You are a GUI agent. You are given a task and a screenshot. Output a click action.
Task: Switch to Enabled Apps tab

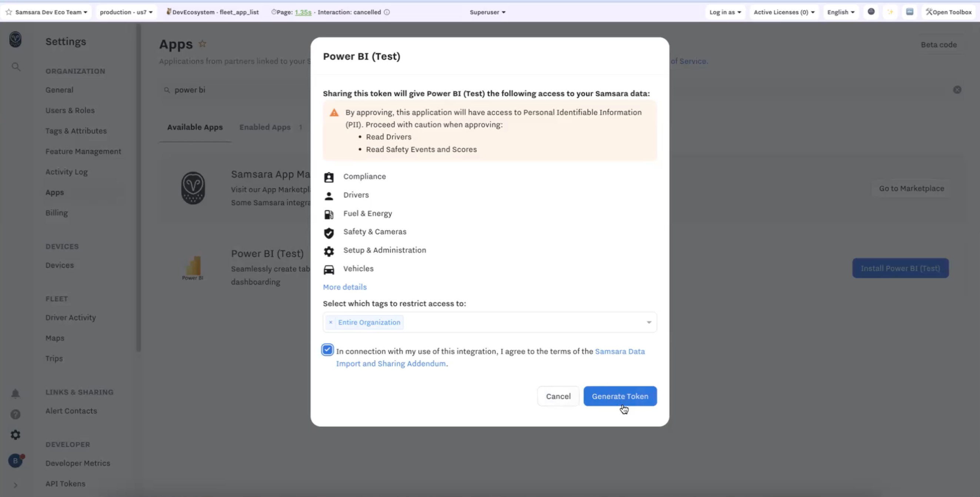[270, 127]
